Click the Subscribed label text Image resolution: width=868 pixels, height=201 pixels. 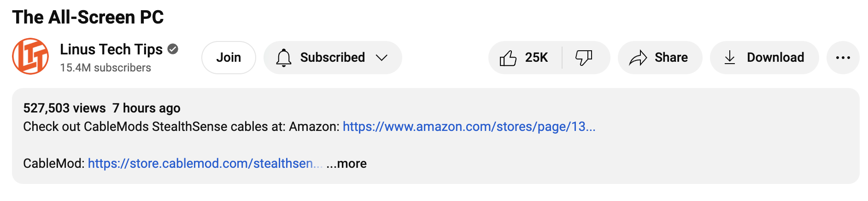pyautogui.click(x=332, y=58)
